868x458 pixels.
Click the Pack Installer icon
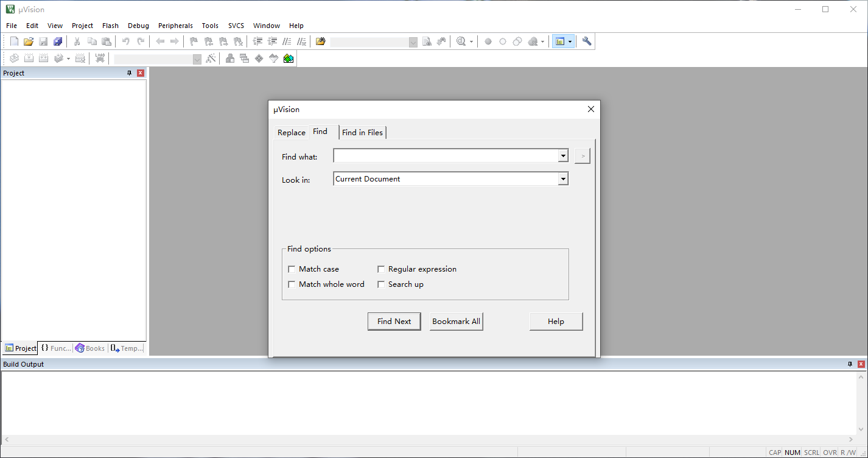(x=289, y=58)
